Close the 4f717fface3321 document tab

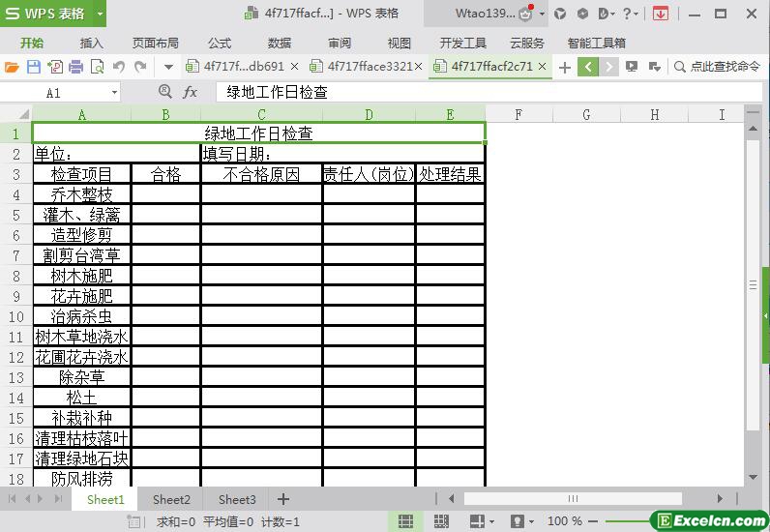click(x=419, y=67)
